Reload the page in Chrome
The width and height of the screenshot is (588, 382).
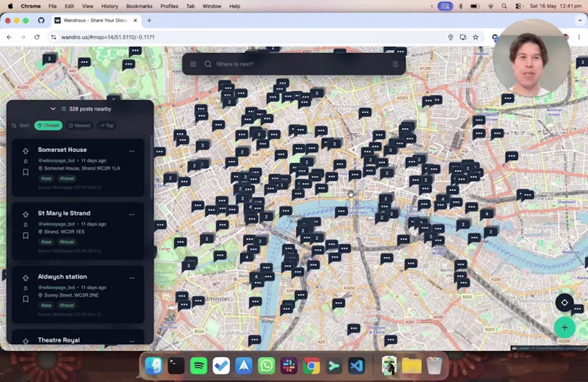(x=37, y=37)
